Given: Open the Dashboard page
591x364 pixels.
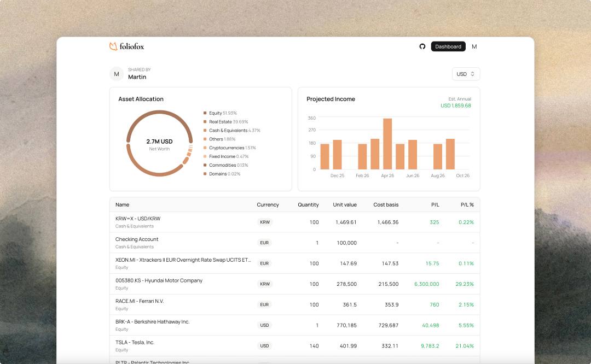Looking at the screenshot, I should click(x=448, y=46).
